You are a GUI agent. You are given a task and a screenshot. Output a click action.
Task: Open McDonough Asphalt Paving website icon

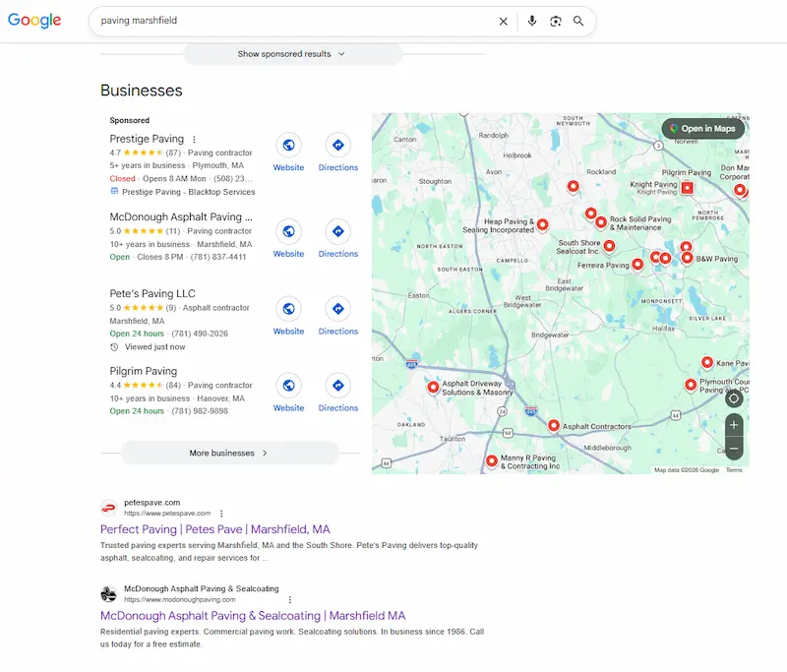click(288, 231)
